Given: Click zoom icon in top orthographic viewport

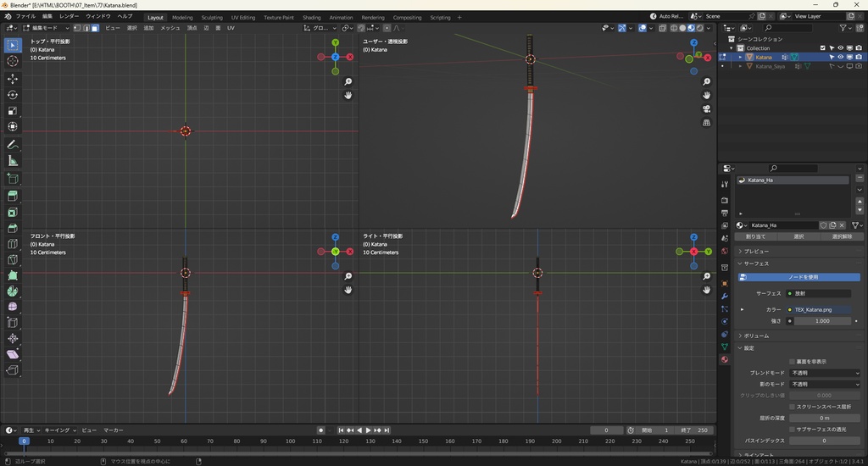Looking at the screenshot, I should coord(348,82).
